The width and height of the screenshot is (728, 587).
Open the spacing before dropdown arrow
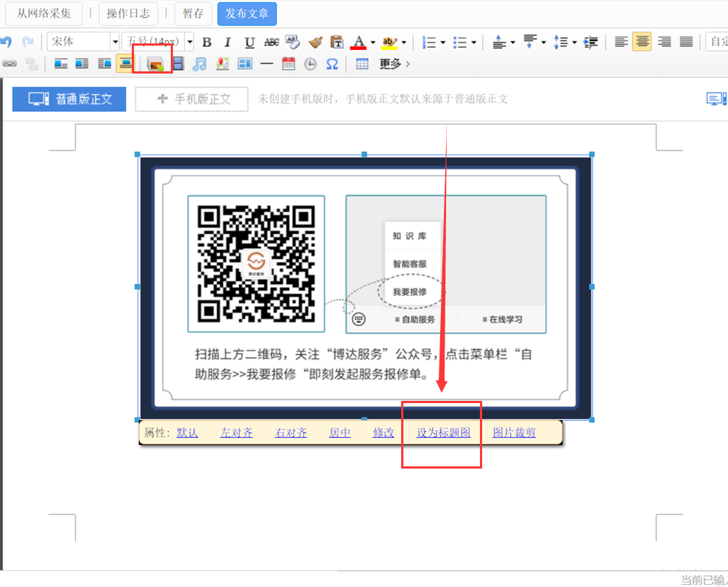pos(512,42)
